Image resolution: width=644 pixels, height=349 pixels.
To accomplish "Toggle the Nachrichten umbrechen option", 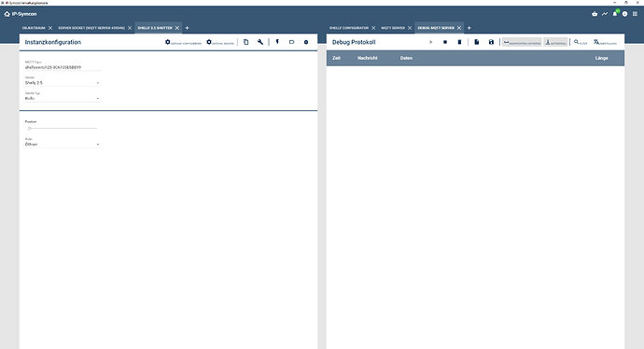I will click(522, 42).
